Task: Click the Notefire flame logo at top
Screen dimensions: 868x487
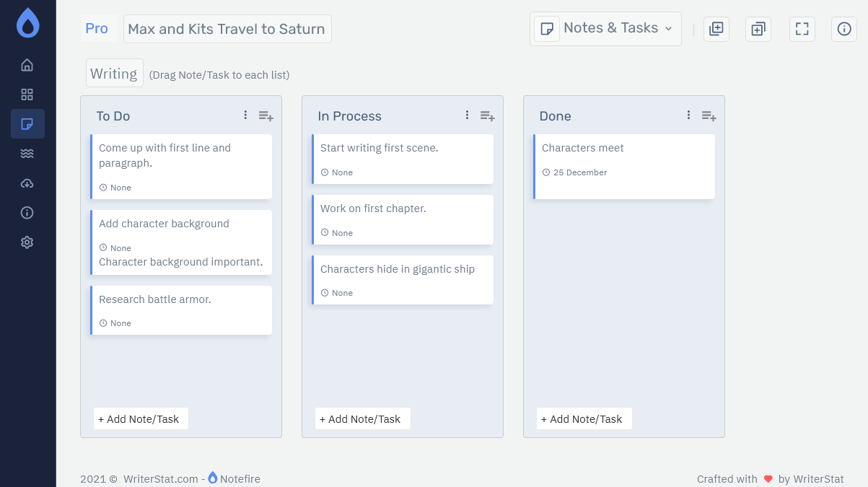Action: pyautogui.click(x=26, y=22)
